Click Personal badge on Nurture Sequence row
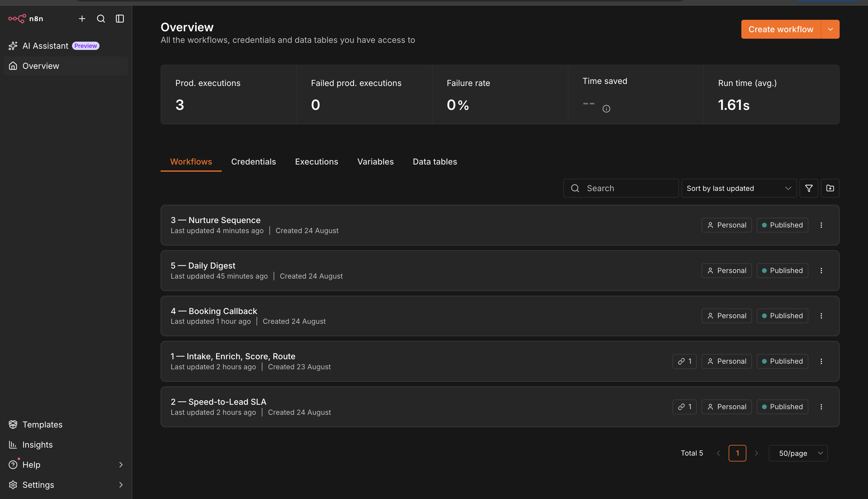Image resolution: width=868 pixels, height=499 pixels. pyautogui.click(x=727, y=225)
